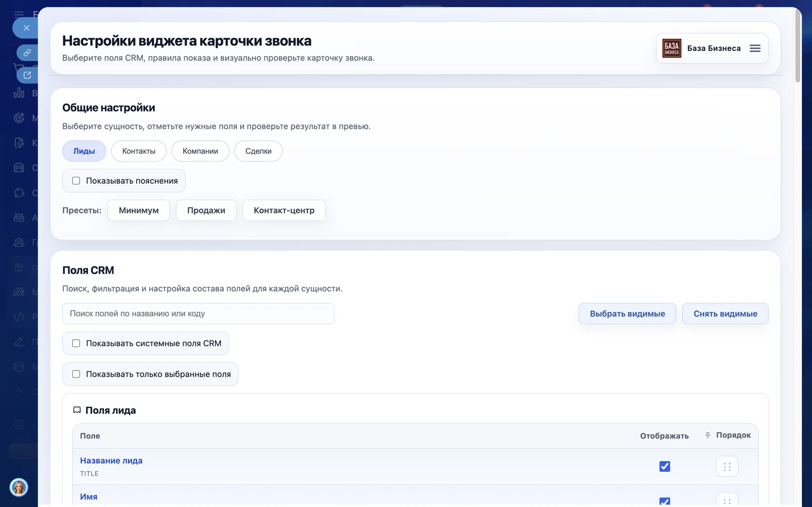
Task: Switch to the Контакты tab
Action: pos(139,151)
